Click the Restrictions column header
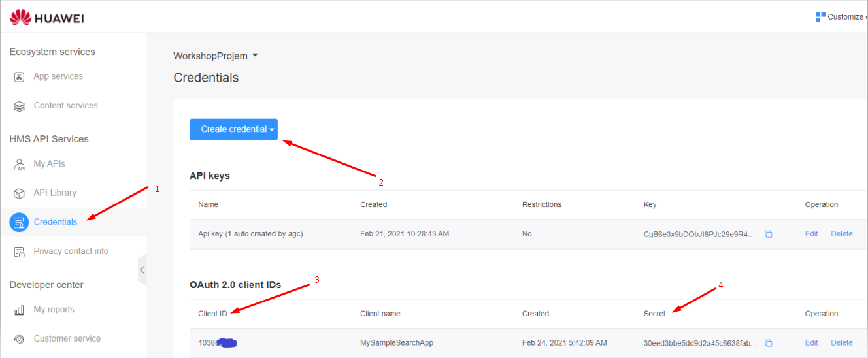The width and height of the screenshot is (868, 358). pos(542,204)
